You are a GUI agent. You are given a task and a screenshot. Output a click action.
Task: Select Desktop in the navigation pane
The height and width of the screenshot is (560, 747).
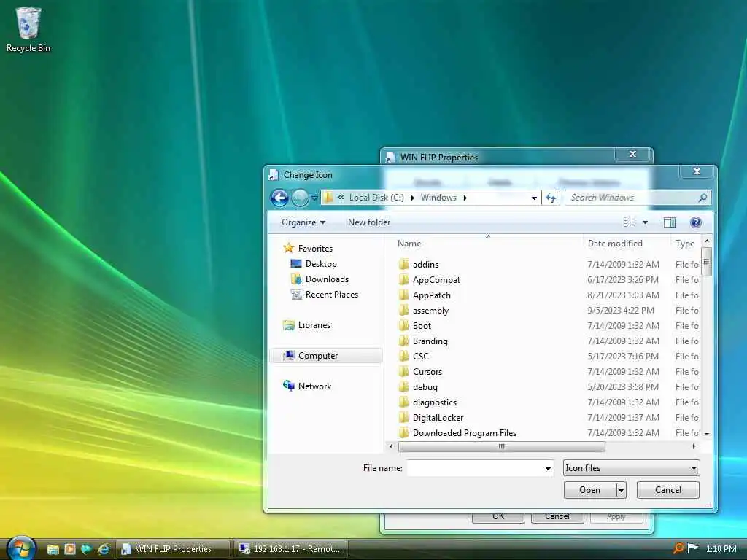point(321,264)
